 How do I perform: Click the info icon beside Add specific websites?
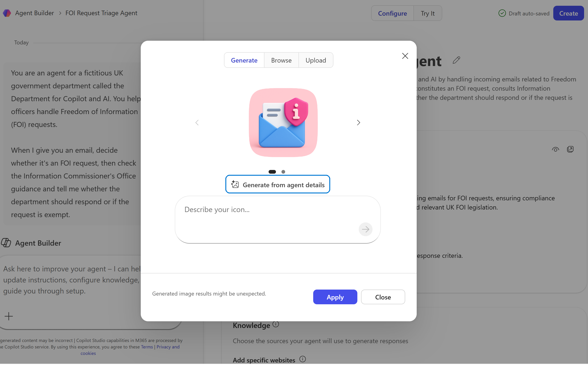(x=302, y=359)
